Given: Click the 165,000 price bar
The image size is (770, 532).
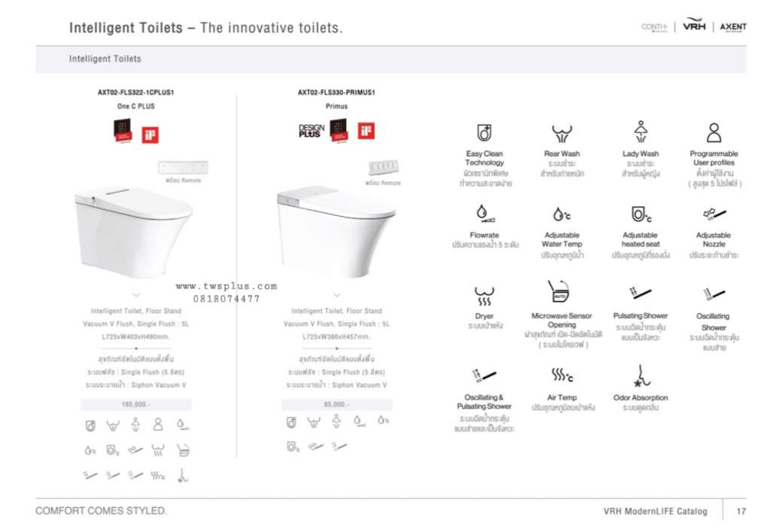Looking at the screenshot, I should [x=136, y=404].
